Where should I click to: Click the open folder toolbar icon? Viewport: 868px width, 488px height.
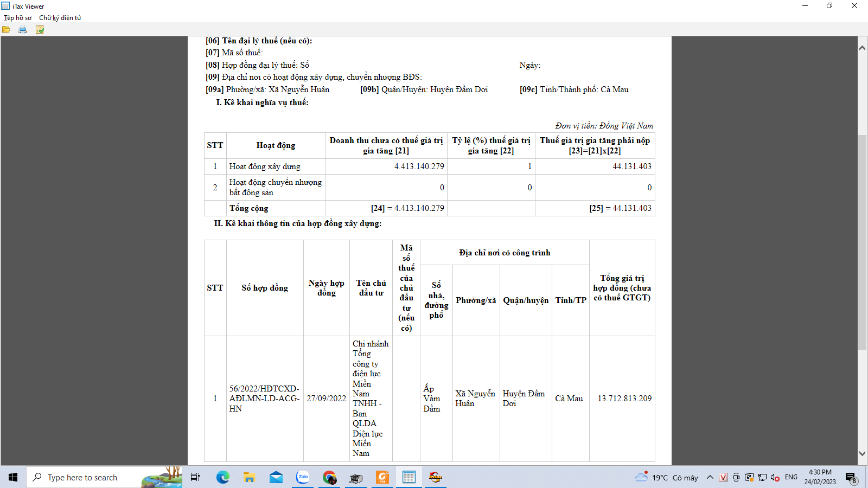click(x=7, y=29)
